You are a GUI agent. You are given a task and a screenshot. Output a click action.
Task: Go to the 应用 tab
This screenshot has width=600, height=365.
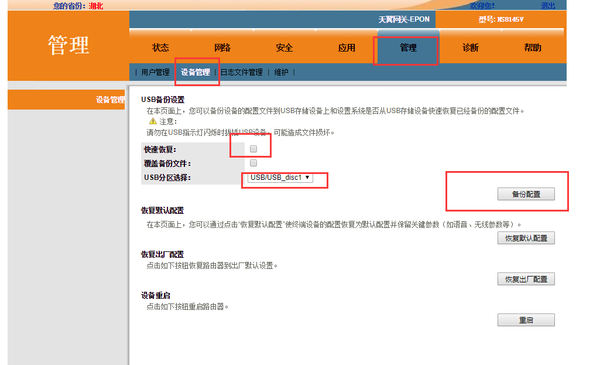[x=346, y=48]
